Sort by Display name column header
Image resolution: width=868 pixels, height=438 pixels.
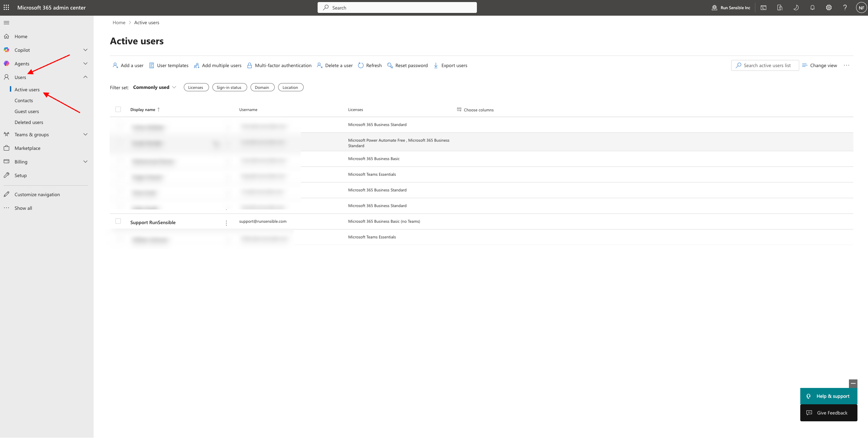pyautogui.click(x=145, y=110)
